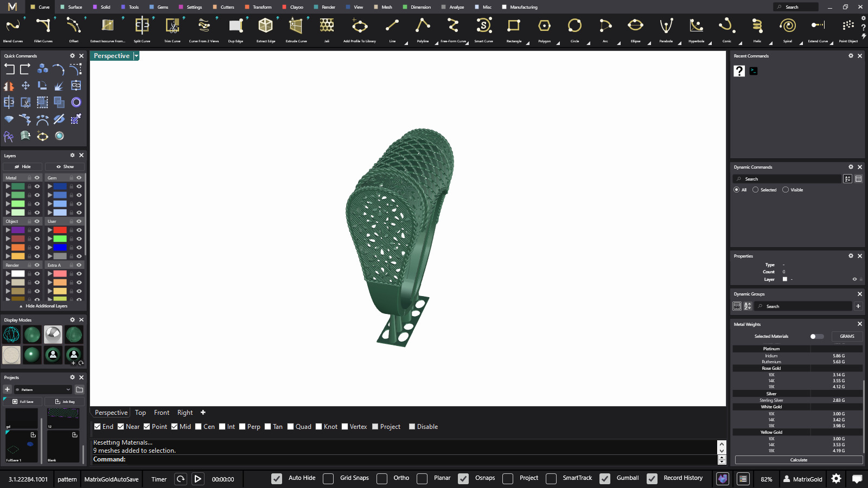
Task: Click the Calculate metal weights button
Action: pos(799,460)
